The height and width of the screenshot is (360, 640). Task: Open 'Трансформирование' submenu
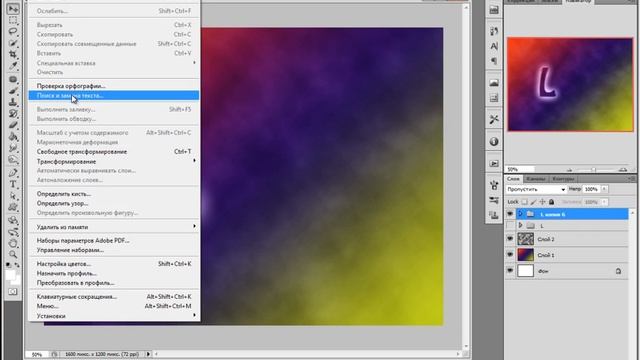coord(114,161)
